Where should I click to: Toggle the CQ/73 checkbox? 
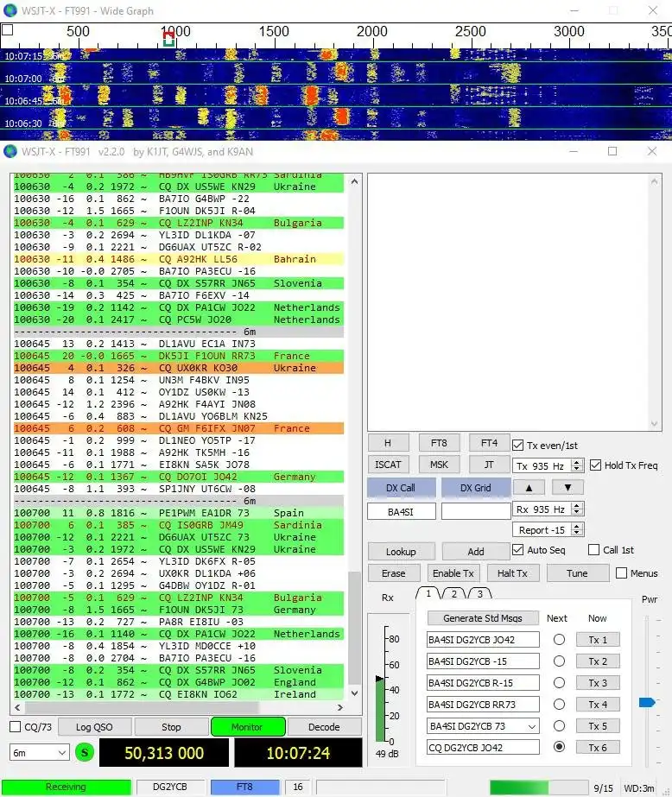(16, 727)
